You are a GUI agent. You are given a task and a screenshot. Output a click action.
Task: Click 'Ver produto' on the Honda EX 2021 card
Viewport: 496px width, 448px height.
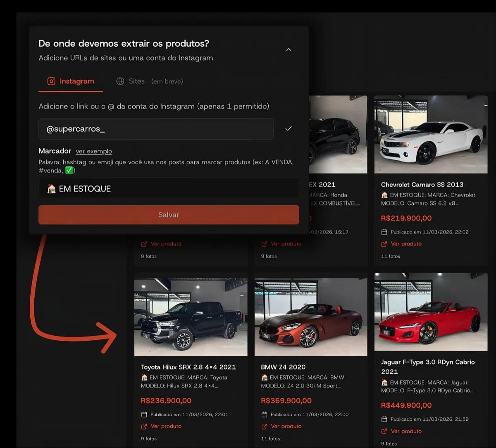click(286, 244)
